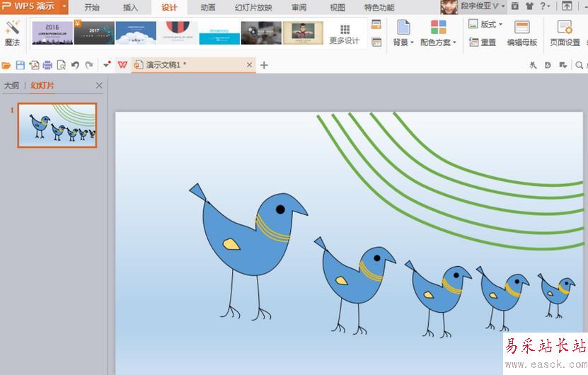Open the help question mark dropdown
This screenshot has height=375, width=588.
(545, 6)
